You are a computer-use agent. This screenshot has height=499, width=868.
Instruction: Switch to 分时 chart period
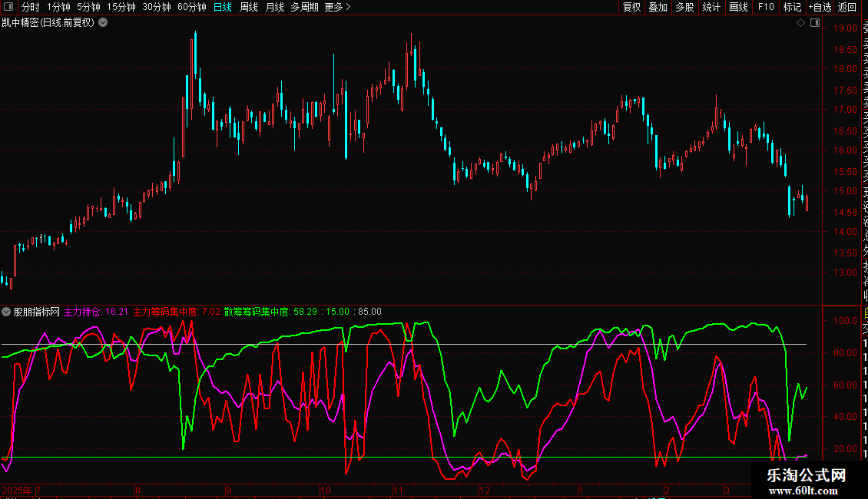[31, 7]
